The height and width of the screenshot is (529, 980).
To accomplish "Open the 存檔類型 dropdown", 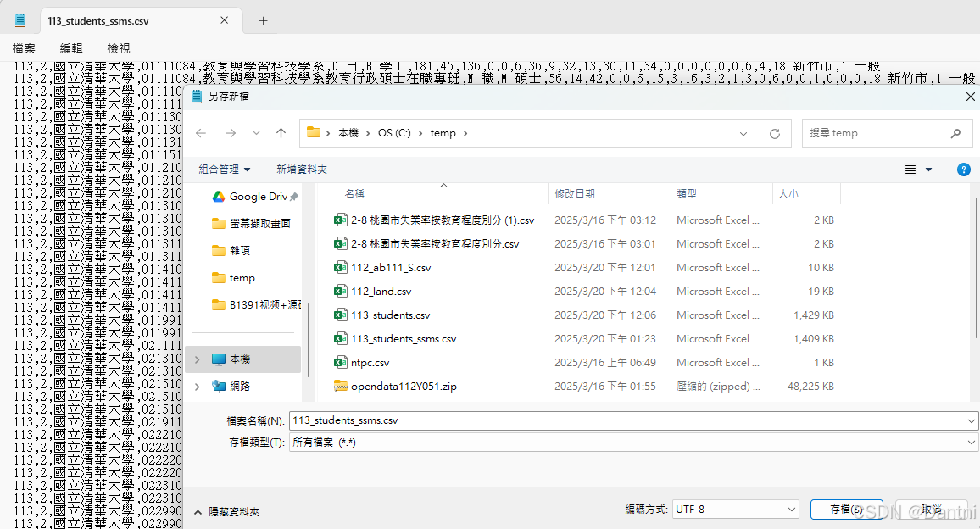I will click(634, 442).
